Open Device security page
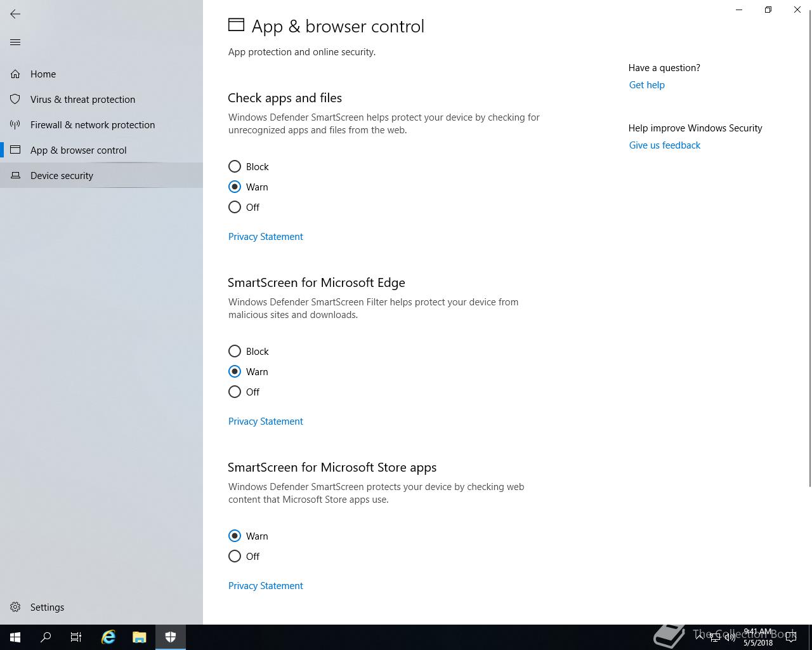This screenshot has width=812, height=650. click(101, 176)
